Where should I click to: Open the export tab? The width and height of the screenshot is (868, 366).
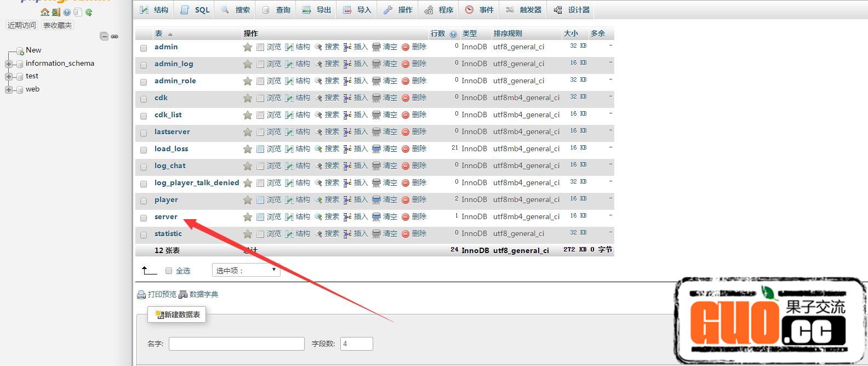pyautogui.click(x=317, y=10)
